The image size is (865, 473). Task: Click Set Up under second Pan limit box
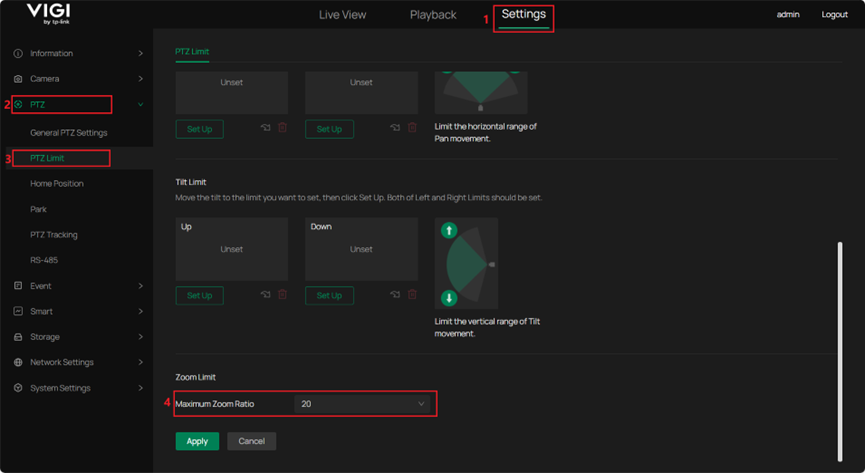(x=329, y=129)
